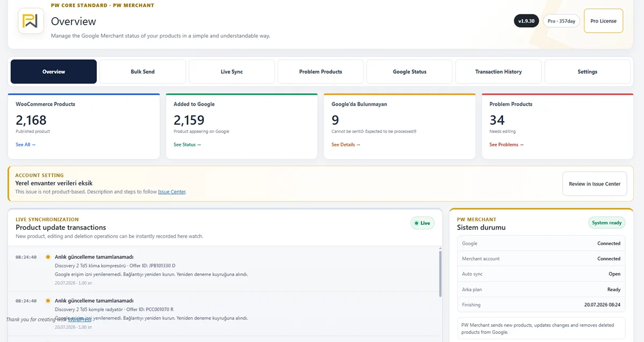Click the System ready status badge

click(x=606, y=223)
